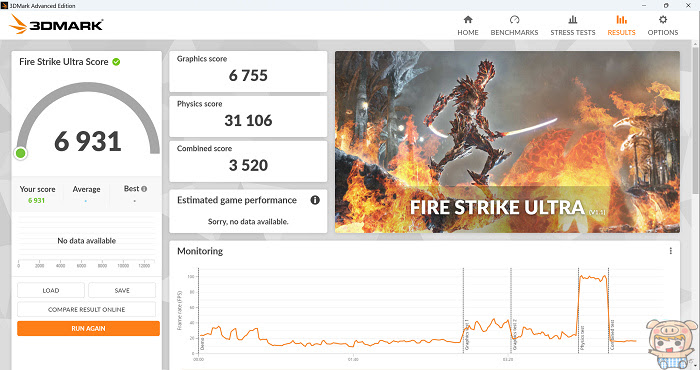Go to the Benchmarks gauge icon
This screenshot has width=700, height=370.
pos(514,20)
